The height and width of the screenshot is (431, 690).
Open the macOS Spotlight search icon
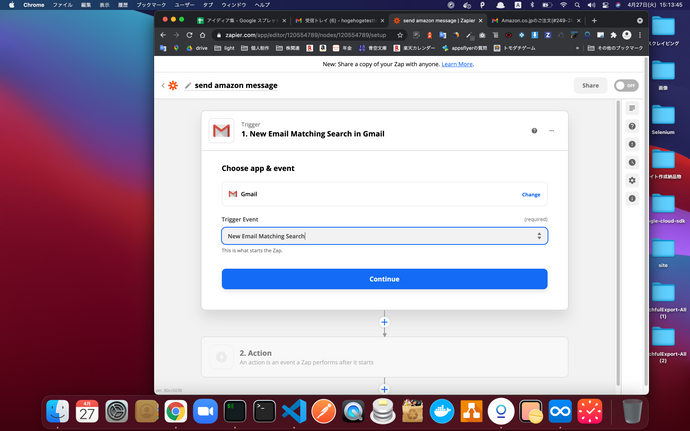pos(577,5)
